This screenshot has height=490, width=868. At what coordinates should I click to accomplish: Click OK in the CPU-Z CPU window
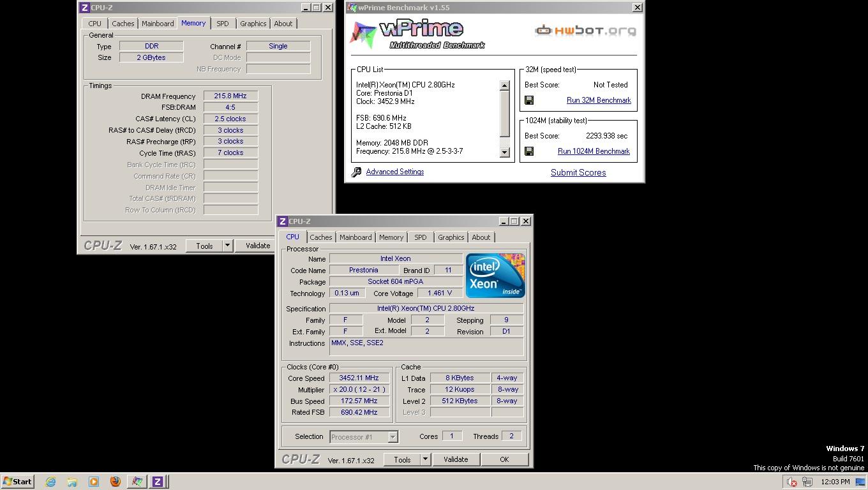(x=504, y=459)
